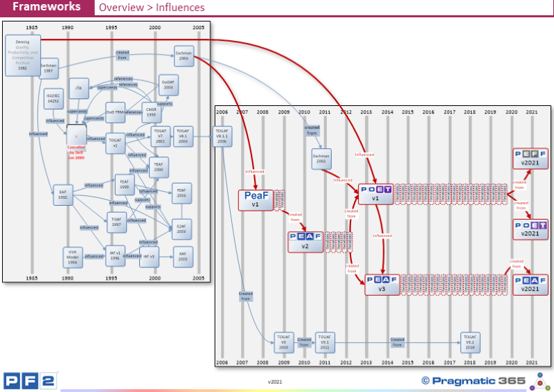Select Zachman 2003 node in the 2006-2021 panel
Image resolution: width=554 pixels, height=392 pixels.
point(321,159)
